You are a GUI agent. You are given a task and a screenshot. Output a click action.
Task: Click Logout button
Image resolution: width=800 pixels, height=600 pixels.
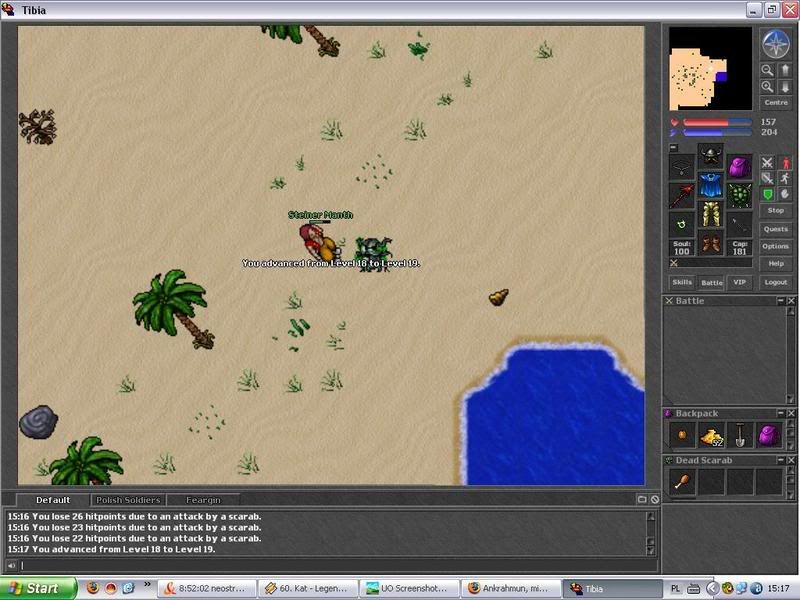[x=776, y=282]
